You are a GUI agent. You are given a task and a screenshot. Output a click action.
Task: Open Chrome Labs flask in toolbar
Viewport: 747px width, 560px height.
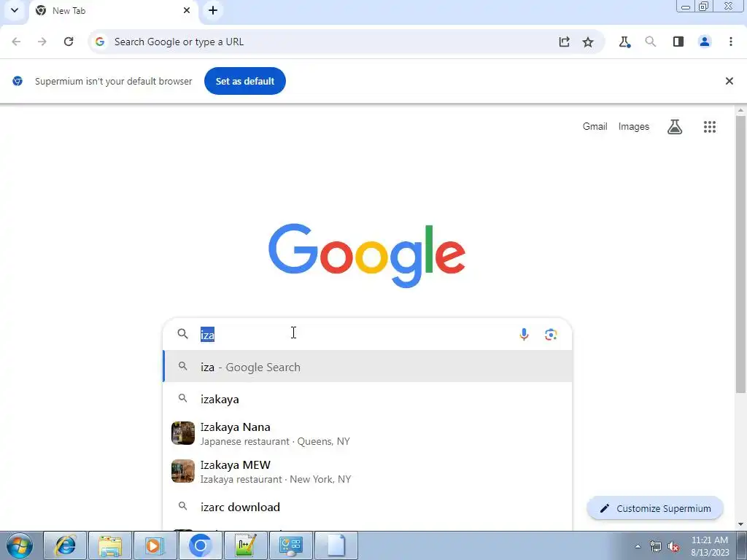point(624,42)
